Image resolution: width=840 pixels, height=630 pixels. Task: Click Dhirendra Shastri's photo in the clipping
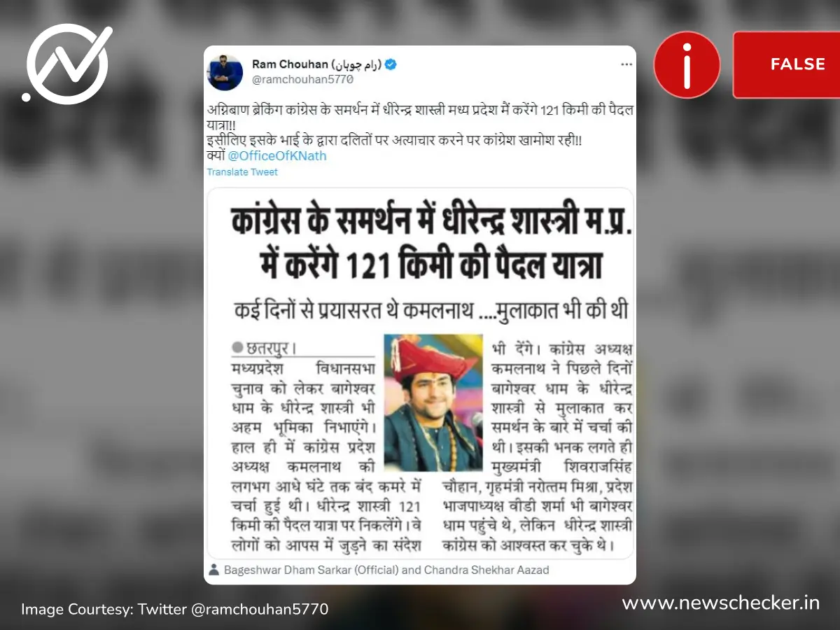433,402
